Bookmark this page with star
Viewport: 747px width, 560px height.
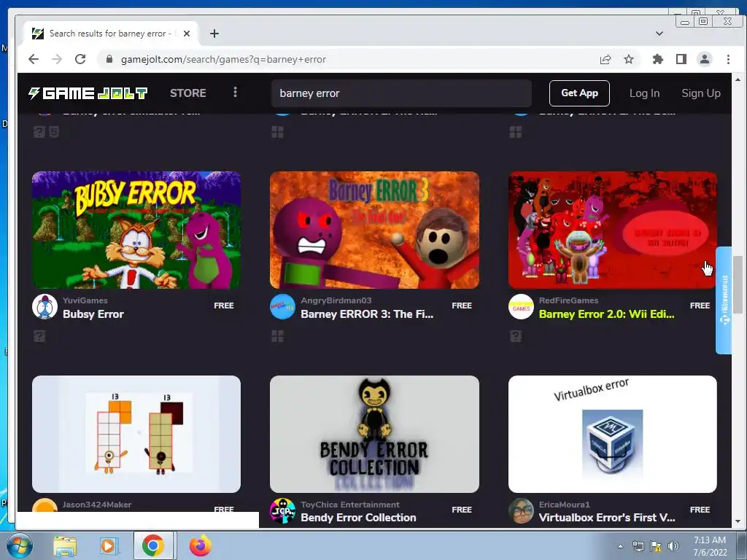tap(629, 59)
